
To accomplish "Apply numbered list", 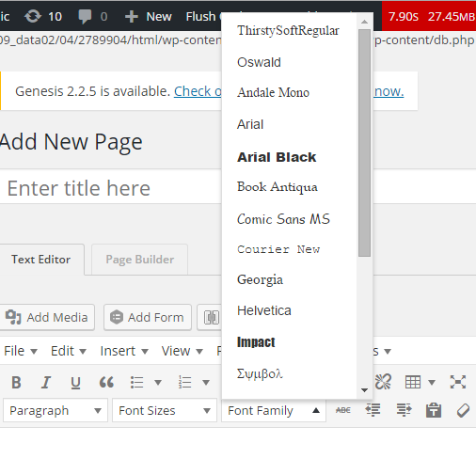I will [x=184, y=382].
